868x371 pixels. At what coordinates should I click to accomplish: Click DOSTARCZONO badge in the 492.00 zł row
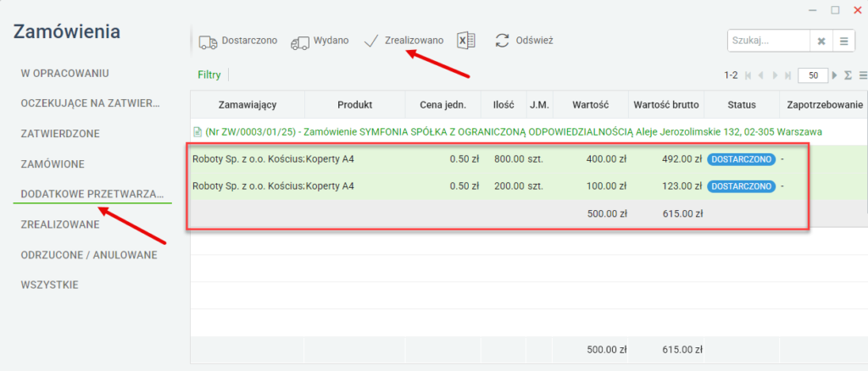point(741,159)
